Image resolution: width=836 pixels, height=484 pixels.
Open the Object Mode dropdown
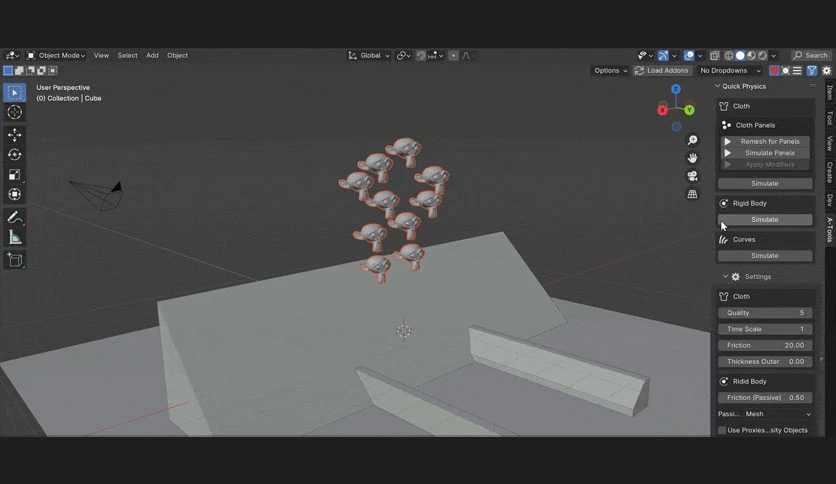[56, 55]
